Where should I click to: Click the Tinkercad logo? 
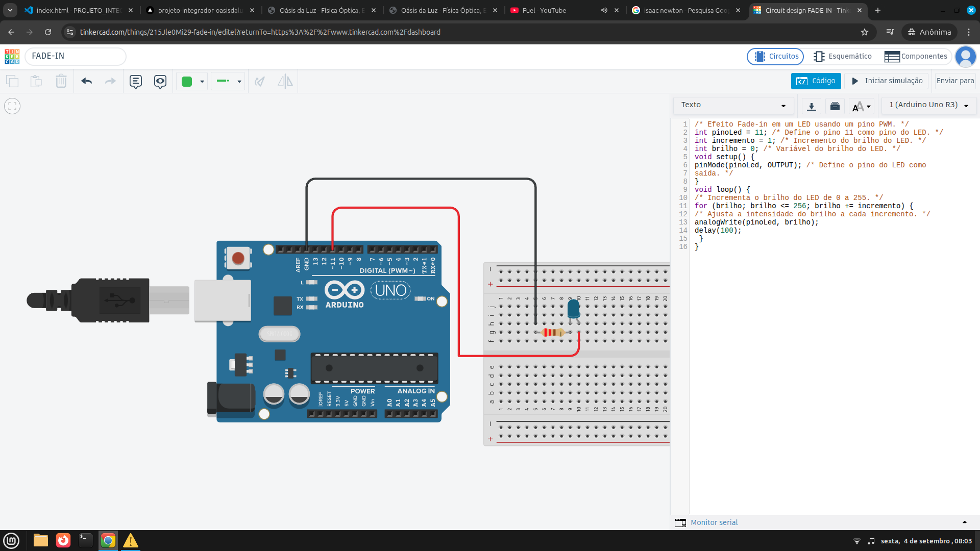click(12, 57)
